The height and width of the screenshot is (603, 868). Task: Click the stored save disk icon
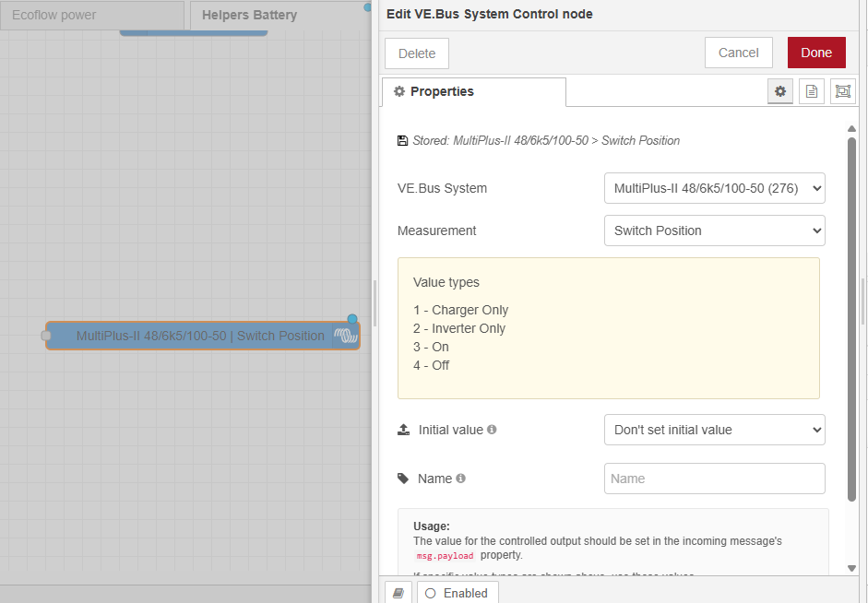point(402,140)
